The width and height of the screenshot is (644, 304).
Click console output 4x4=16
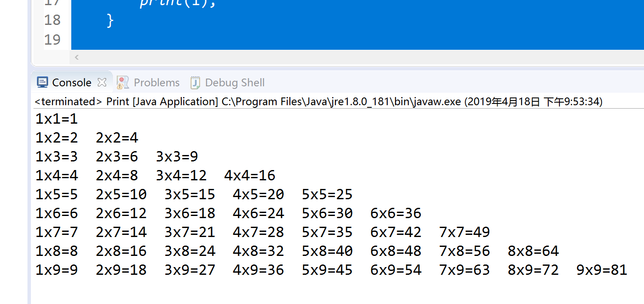[x=250, y=176]
